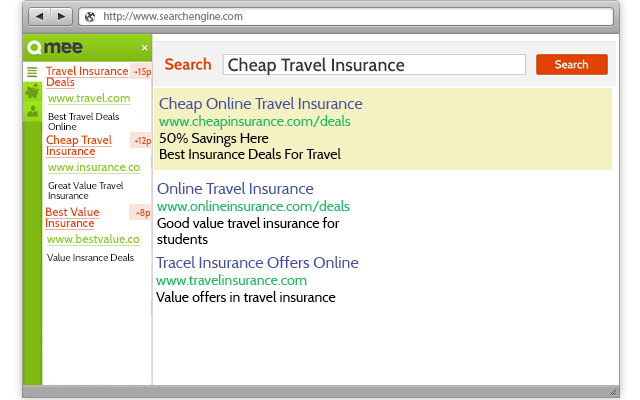Close the Qmee sidebar panel
640x400 pixels.
click(144, 48)
